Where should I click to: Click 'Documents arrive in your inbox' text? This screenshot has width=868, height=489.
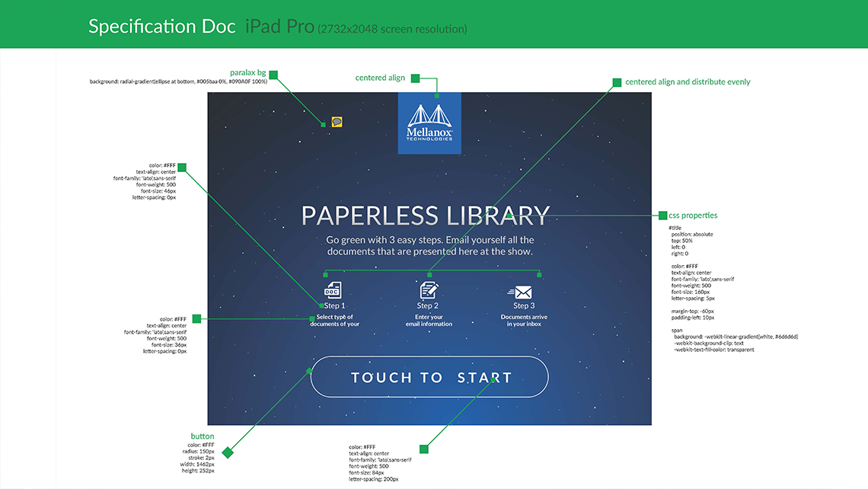point(524,321)
